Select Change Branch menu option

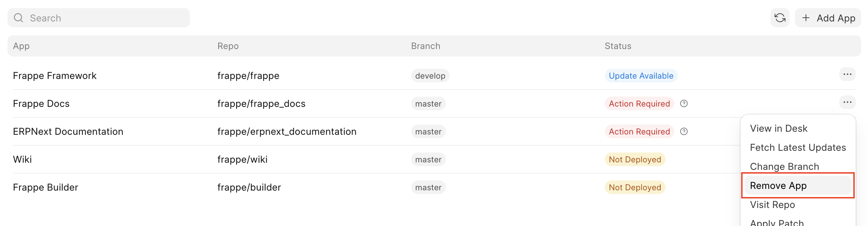pyautogui.click(x=784, y=166)
